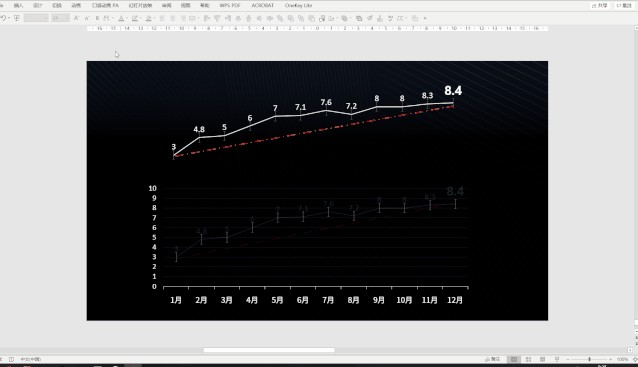Open slide sorter view in status bar
638x367 pixels.
(528, 359)
